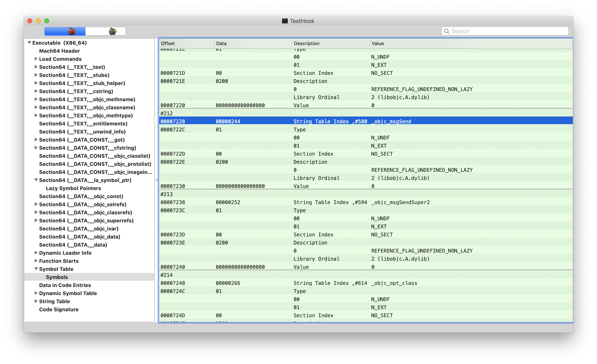This screenshot has height=364, width=597.
Task: Collapse the Executable (X86_64) root node
Action: tap(29, 43)
